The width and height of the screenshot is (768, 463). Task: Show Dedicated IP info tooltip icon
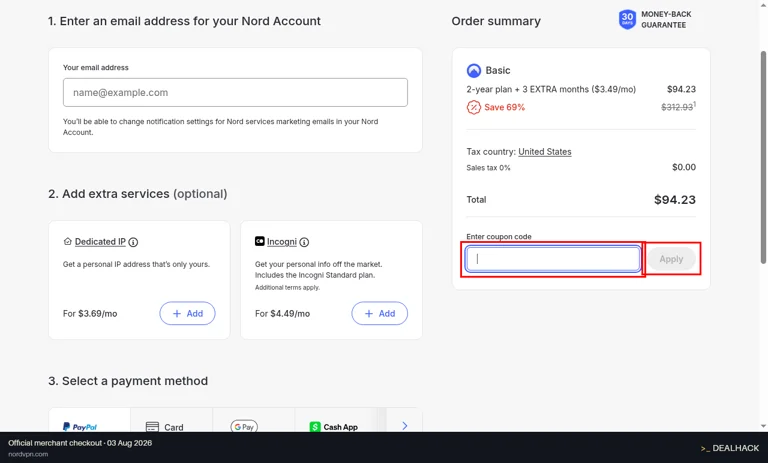133,242
